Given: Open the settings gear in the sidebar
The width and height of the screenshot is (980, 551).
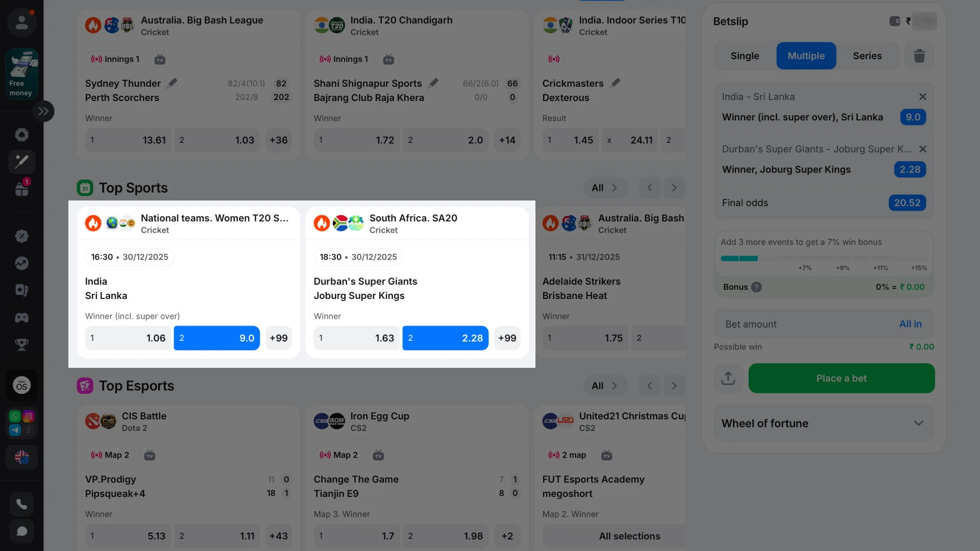Looking at the screenshot, I should pyautogui.click(x=21, y=134).
